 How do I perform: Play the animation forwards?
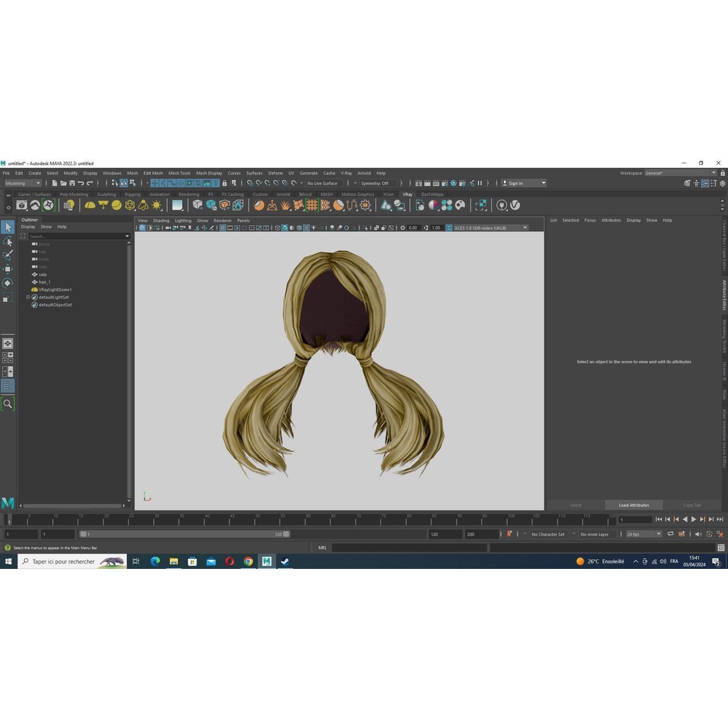point(694,520)
